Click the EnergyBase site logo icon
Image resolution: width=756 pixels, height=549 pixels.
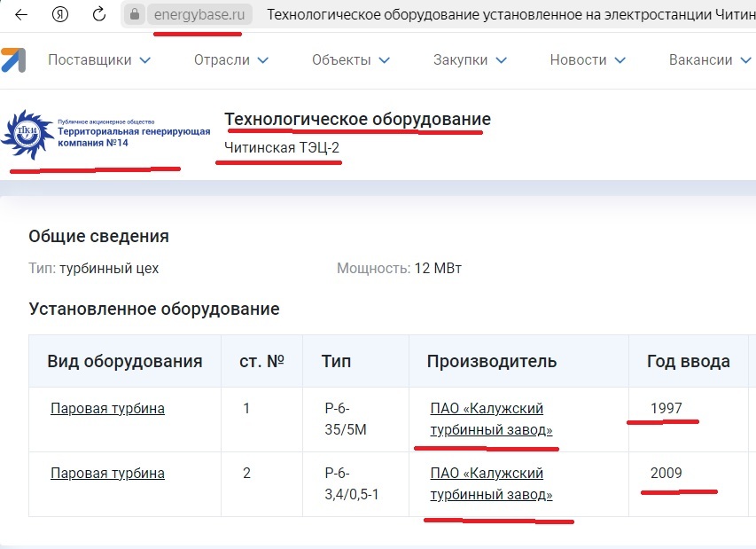coord(12,59)
